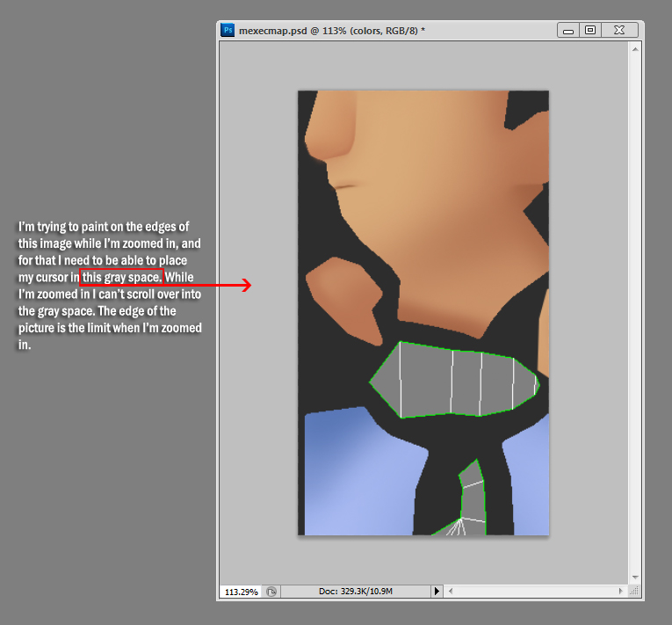Viewport: 672px width, 625px height.
Task: Click the Photoshop icon in the document title bar
Action: (x=228, y=30)
